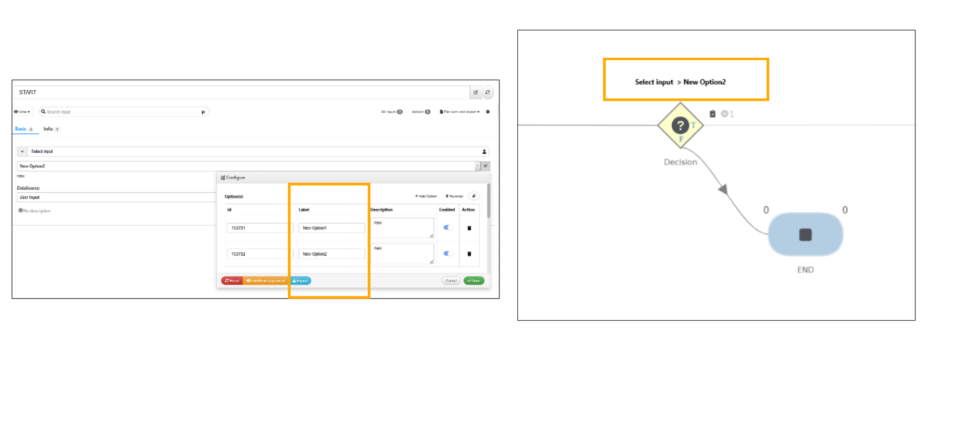This screenshot has height=422, width=980.
Task: Click the refresh icon beside START title
Action: pos(487,92)
